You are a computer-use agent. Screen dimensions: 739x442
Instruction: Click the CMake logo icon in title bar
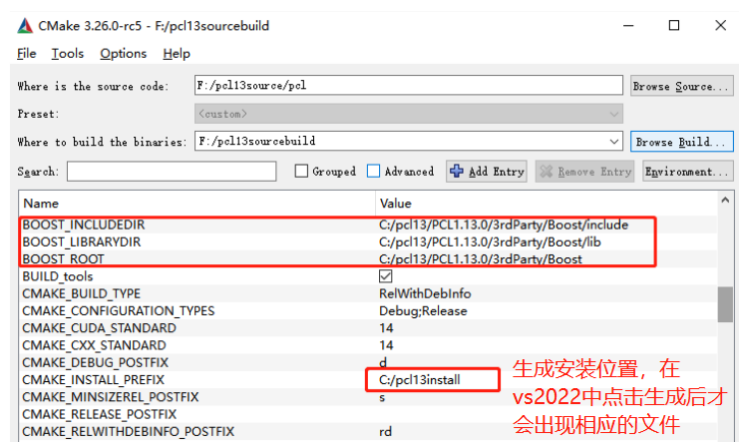tap(25, 26)
